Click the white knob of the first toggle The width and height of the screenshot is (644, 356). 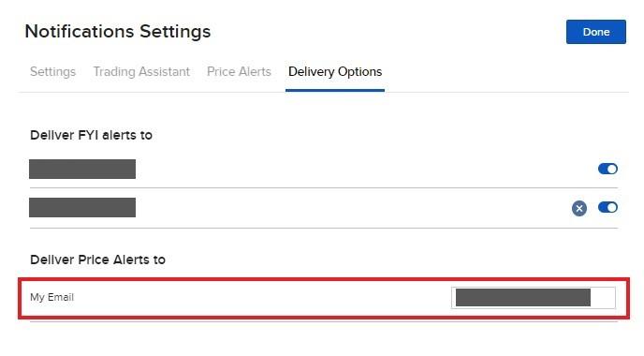(x=612, y=169)
